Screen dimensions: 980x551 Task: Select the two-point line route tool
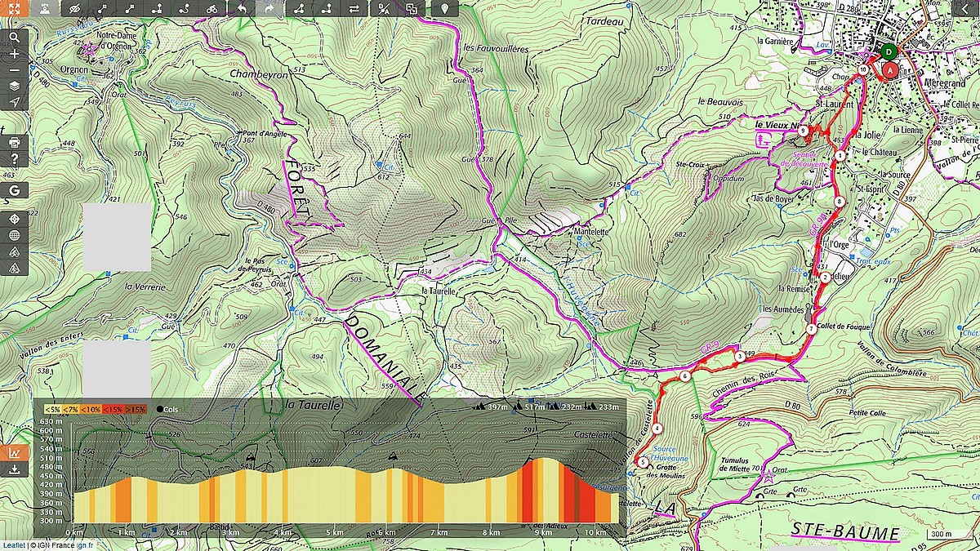point(130,9)
